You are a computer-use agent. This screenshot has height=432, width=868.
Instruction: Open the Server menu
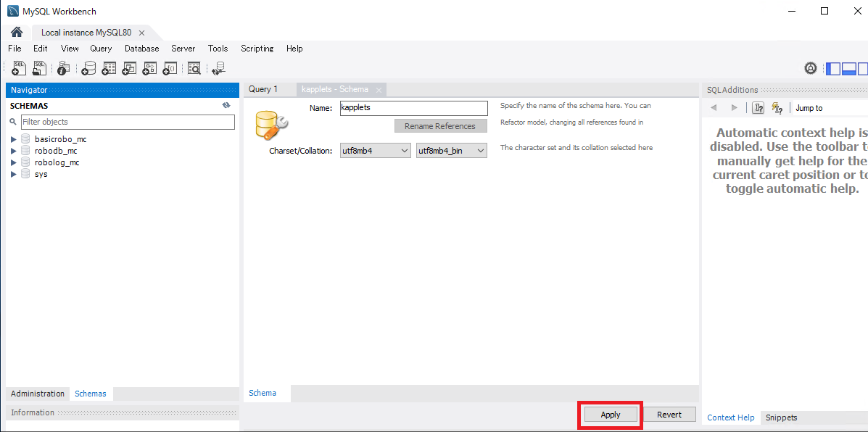tap(183, 49)
